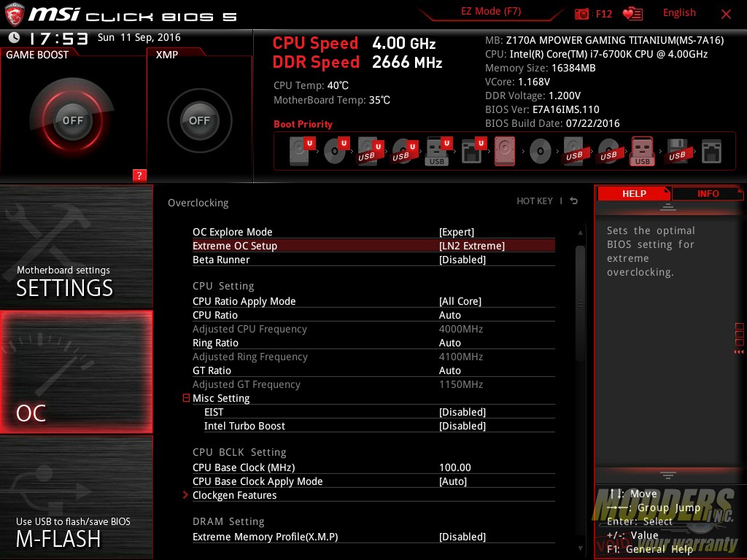Select the UEFI USB key boot icon
Image resolution: width=747 pixels, height=560 pixels.
[x=438, y=152]
